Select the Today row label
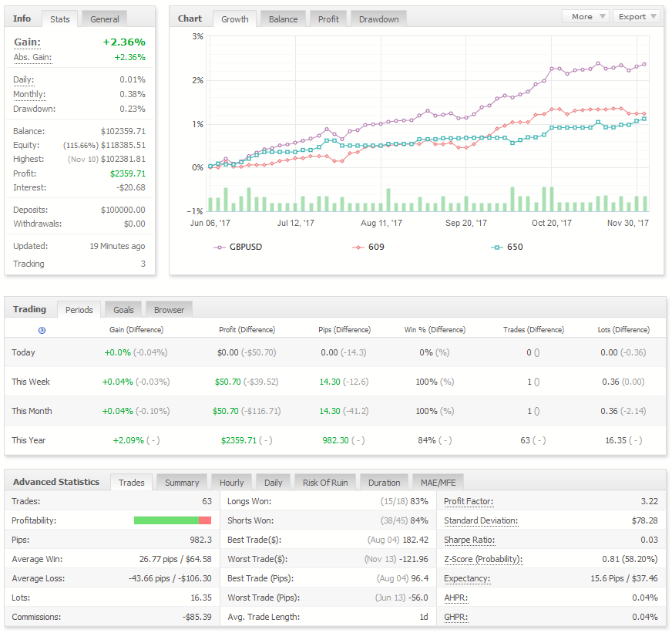The width and height of the screenshot is (672, 633). tap(23, 352)
